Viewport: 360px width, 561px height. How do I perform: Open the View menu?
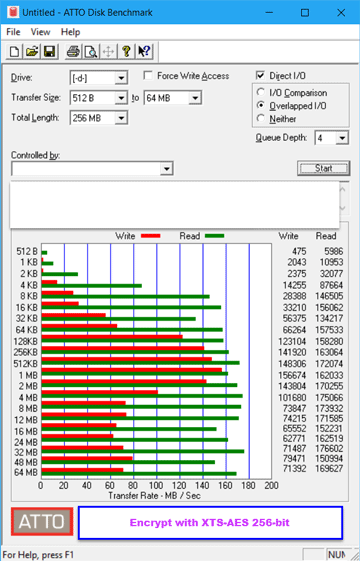pyautogui.click(x=40, y=32)
